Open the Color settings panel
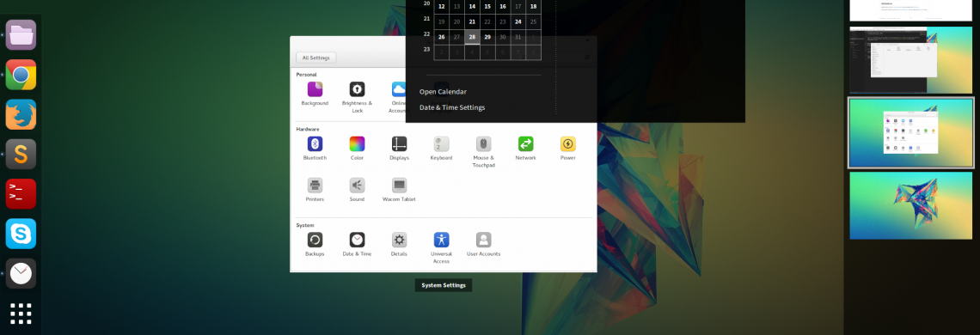980x335 pixels. (357, 143)
